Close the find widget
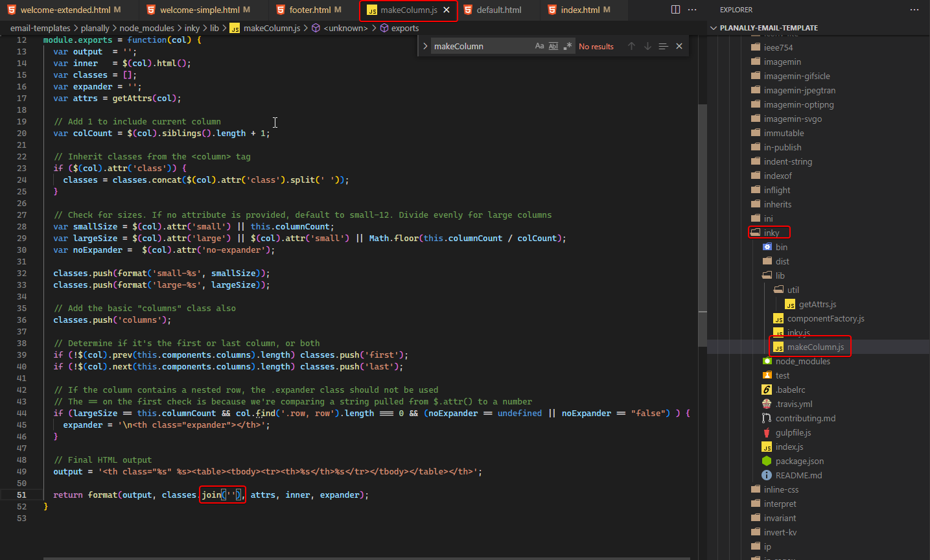The image size is (930, 560). (x=679, y=46)
